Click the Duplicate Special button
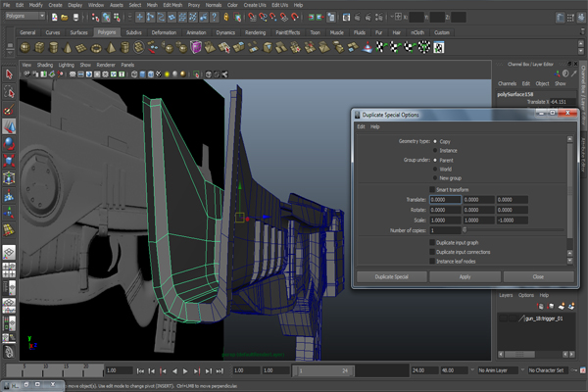This screenshot has width=588, height=392. [x=391, y=276]
